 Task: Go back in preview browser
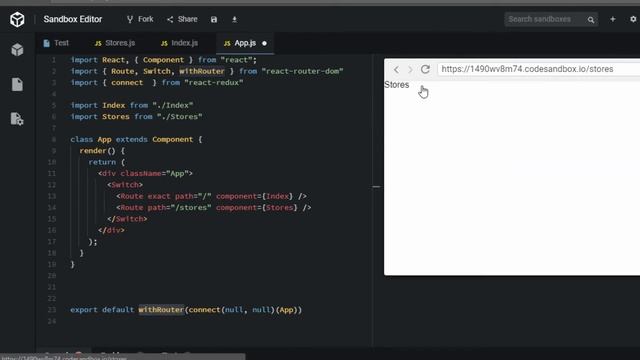396,69
